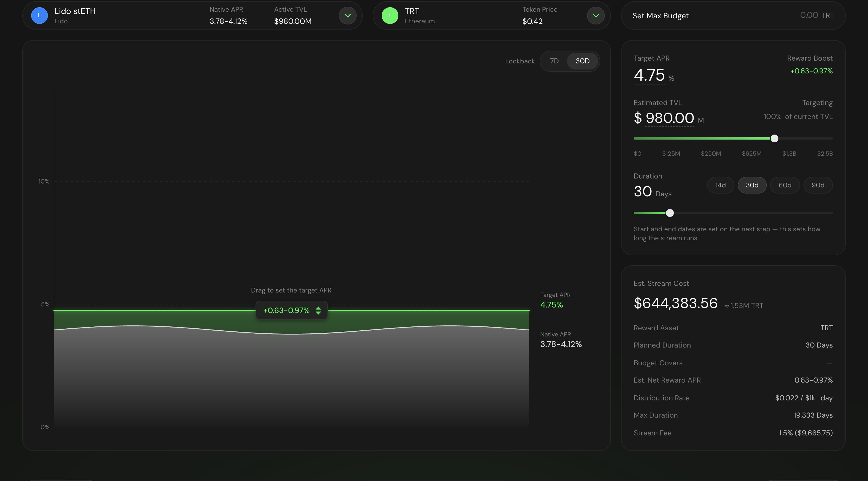Viewport: 868px width, 481px height.
Task: Select the 90d duration preset
Action: (x=818, y=185)
